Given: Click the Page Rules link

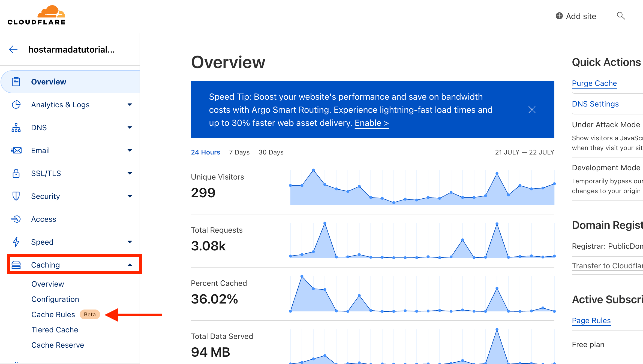Looking at the screenshot, I should pyautogui.click(x=591, y=320).
